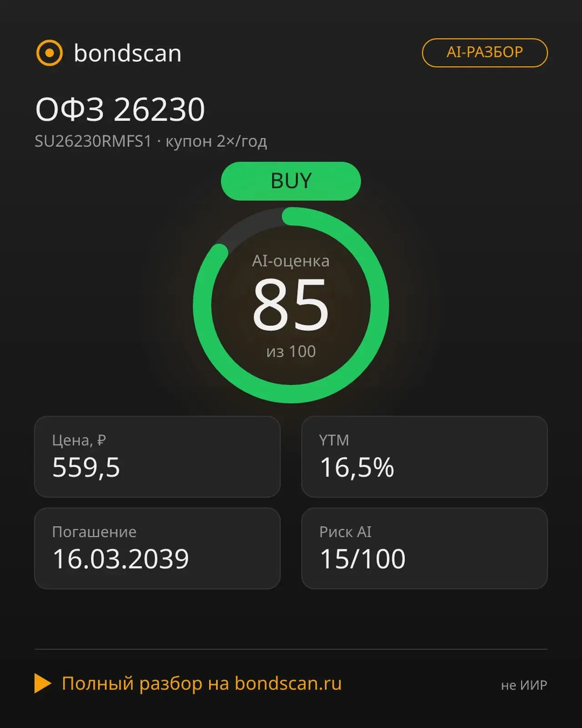The height and width of the screenshot is (728, 582).
Task: Click the 16.03.2039 maturity date value
Action: click(x=120, y=559)
